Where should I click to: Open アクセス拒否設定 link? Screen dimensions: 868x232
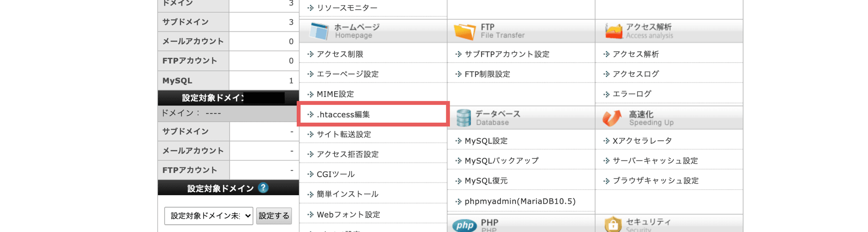(x=348, y=154)
